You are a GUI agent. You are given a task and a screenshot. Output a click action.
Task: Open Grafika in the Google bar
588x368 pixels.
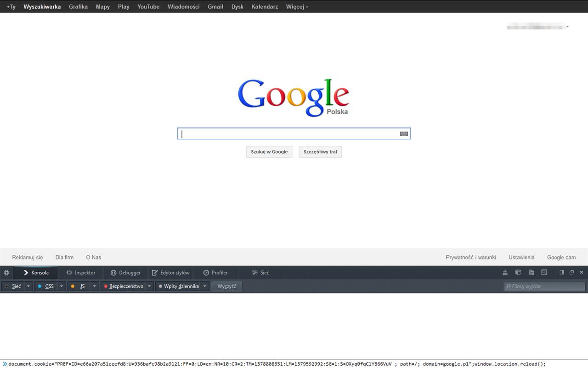coord(78,6)
